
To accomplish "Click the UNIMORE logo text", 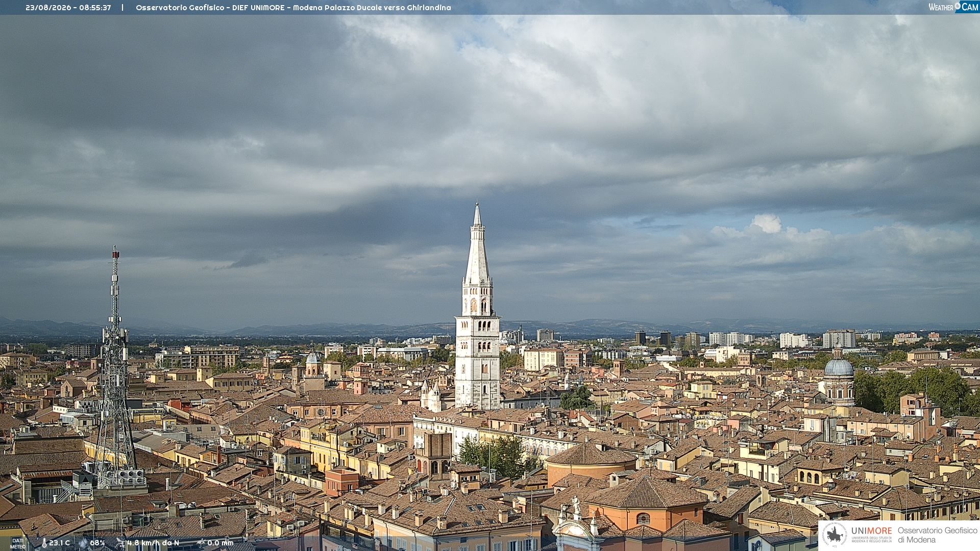I will click(872, 531).
